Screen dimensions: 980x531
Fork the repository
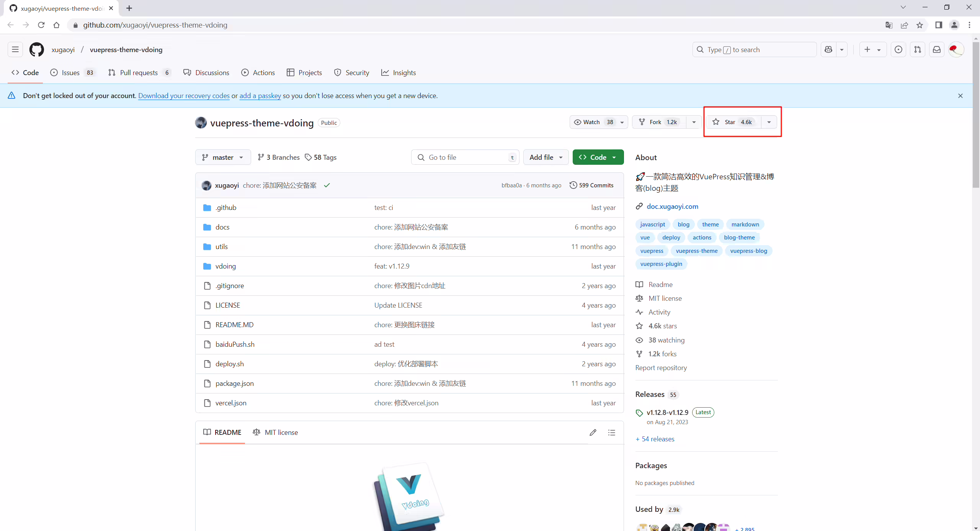659,122
